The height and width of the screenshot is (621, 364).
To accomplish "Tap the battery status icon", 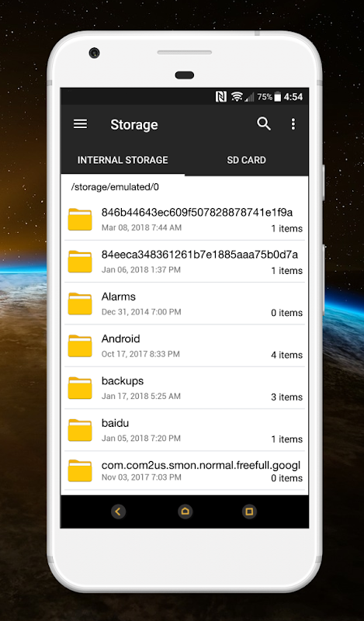I will point(278,96).
